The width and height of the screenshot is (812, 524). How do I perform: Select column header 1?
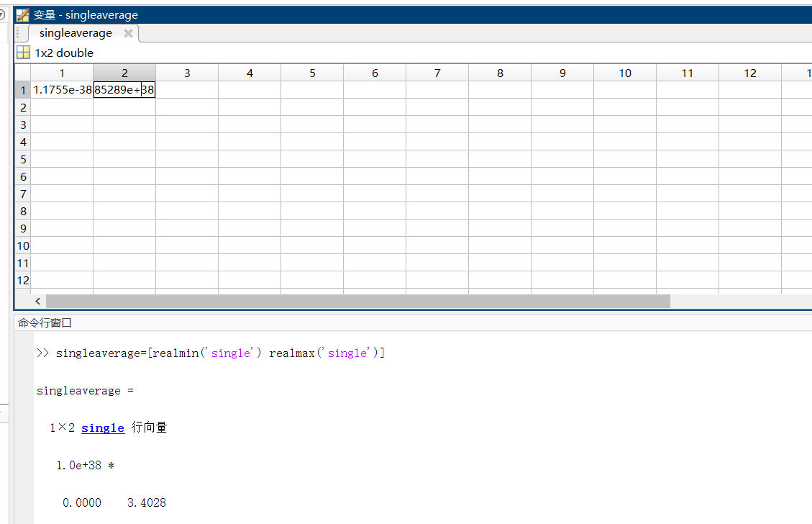[62, 73]
